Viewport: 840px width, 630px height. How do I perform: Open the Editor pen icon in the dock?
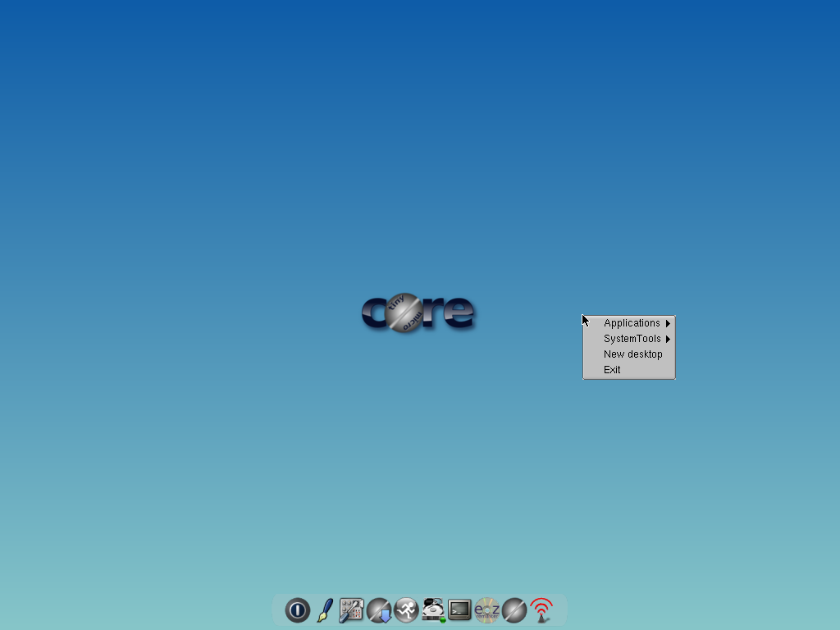click(x=325, y=610)
